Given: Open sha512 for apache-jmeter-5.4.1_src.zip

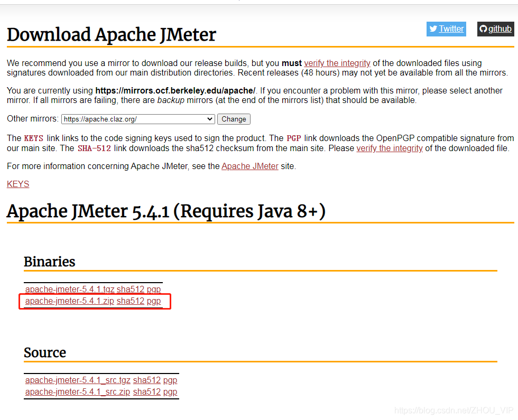Looking at the screenshot, I should click(147, 391).
